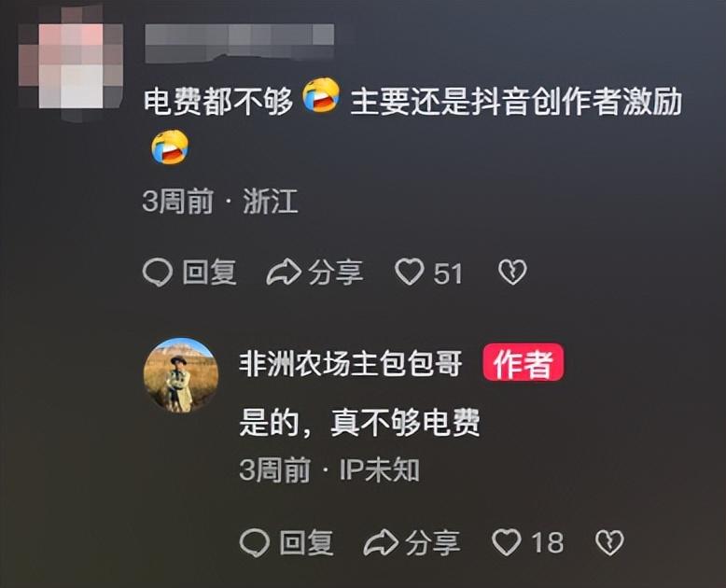Tap the crying emoji on the comment's second line
This screenshot has width=726, height=588.
170,147
